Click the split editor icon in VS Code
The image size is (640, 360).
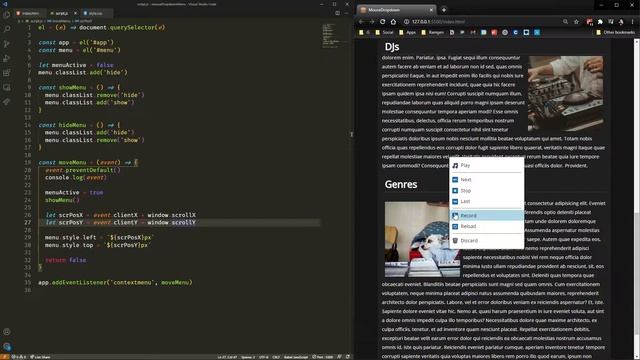point(337,13)
